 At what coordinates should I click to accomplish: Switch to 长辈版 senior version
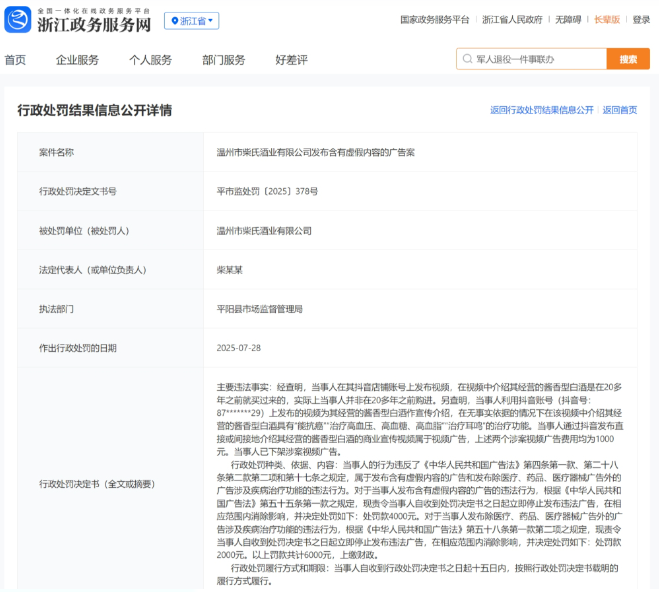607,20
